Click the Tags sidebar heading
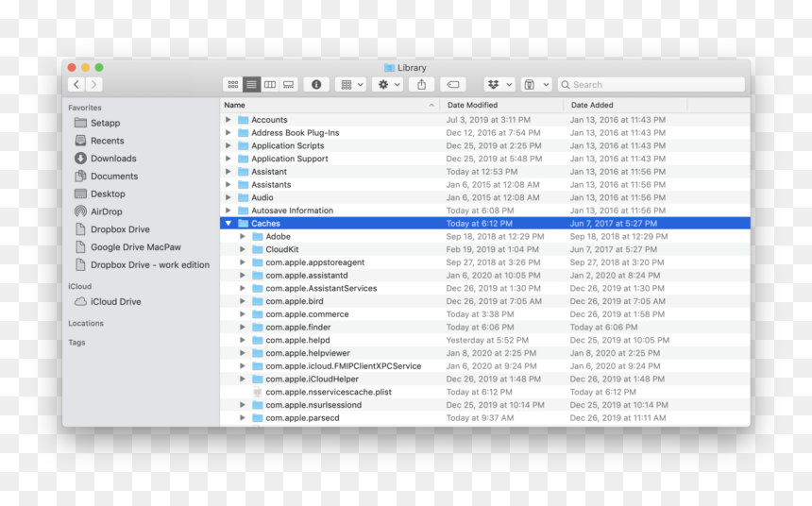 [76, 343]
